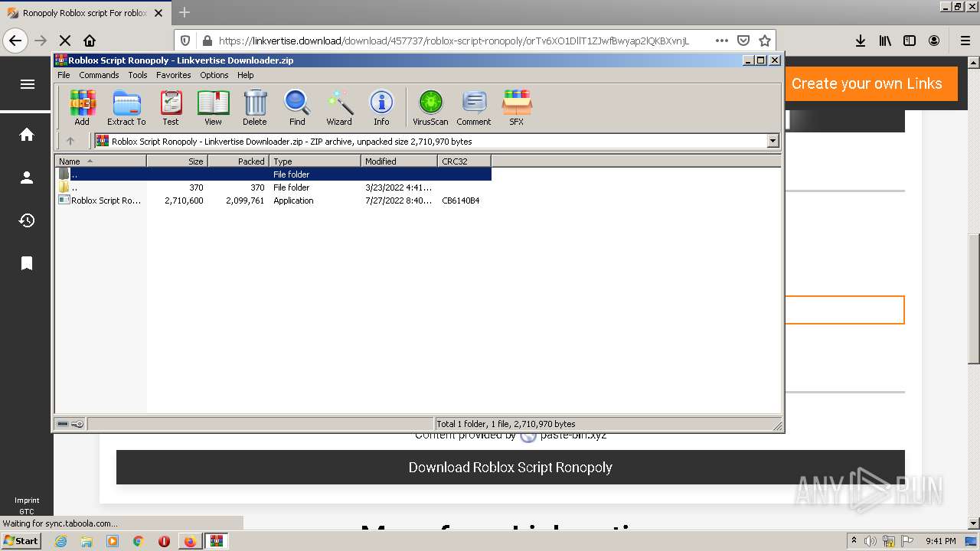Viewport: 980px width, 551px height.
Task: Click Download Roblox Script Ronopoly button
Action: pyautogui.click(x=510, y=467)
